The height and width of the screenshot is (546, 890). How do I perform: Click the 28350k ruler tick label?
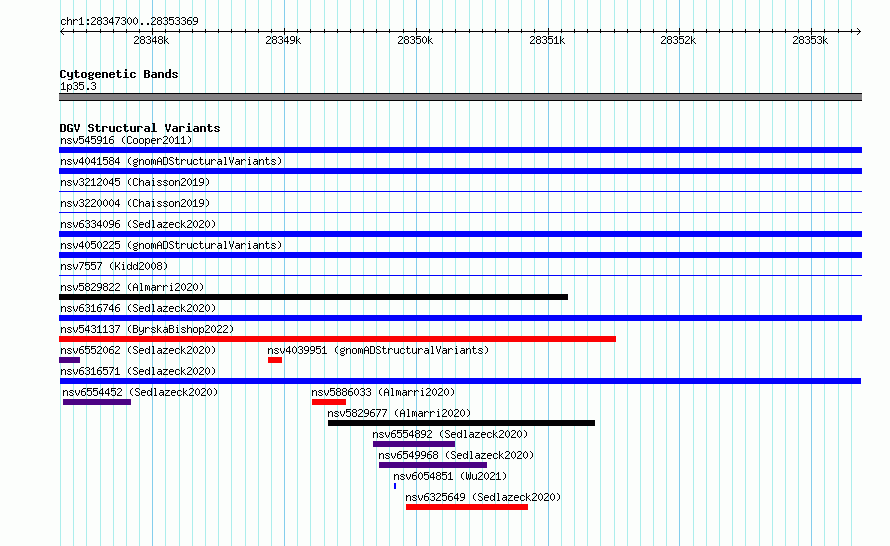(x=415, y=40)
